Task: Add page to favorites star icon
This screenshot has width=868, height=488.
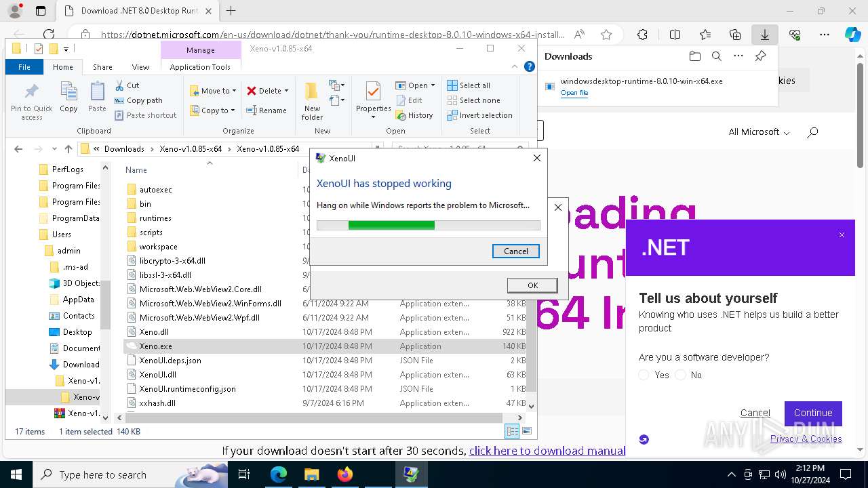Action: pyautogui.click(x=606, y=35)
